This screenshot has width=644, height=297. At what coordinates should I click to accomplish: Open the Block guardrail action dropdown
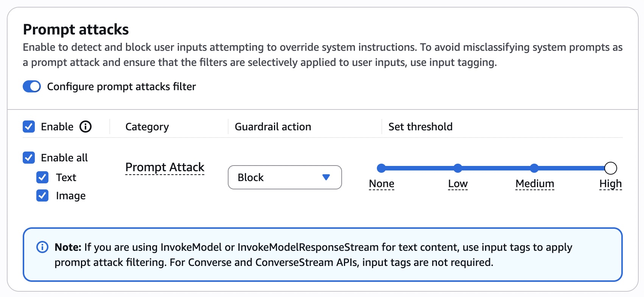(285, 177)
